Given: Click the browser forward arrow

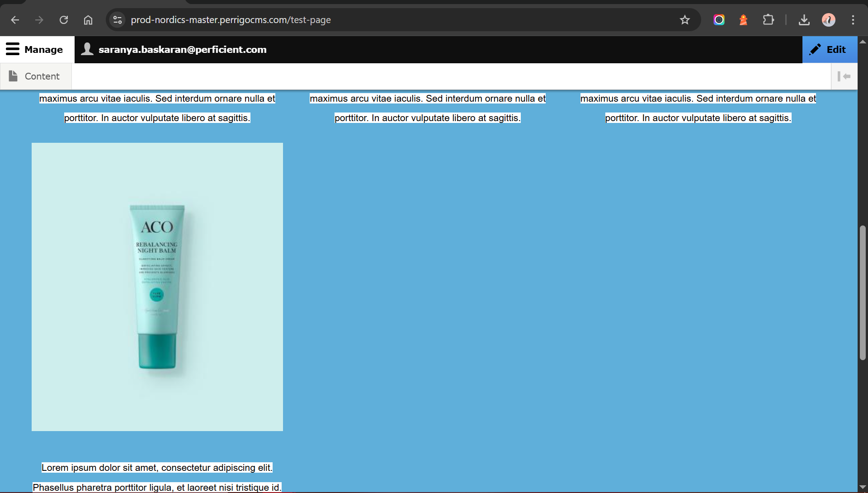Looking at the screenshot, I should pos(39,20).
